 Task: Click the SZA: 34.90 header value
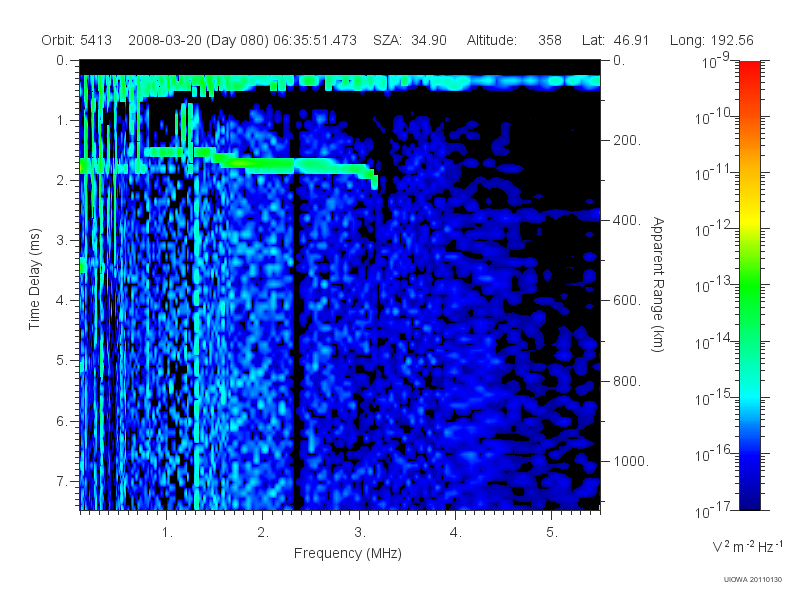point(410,40)
